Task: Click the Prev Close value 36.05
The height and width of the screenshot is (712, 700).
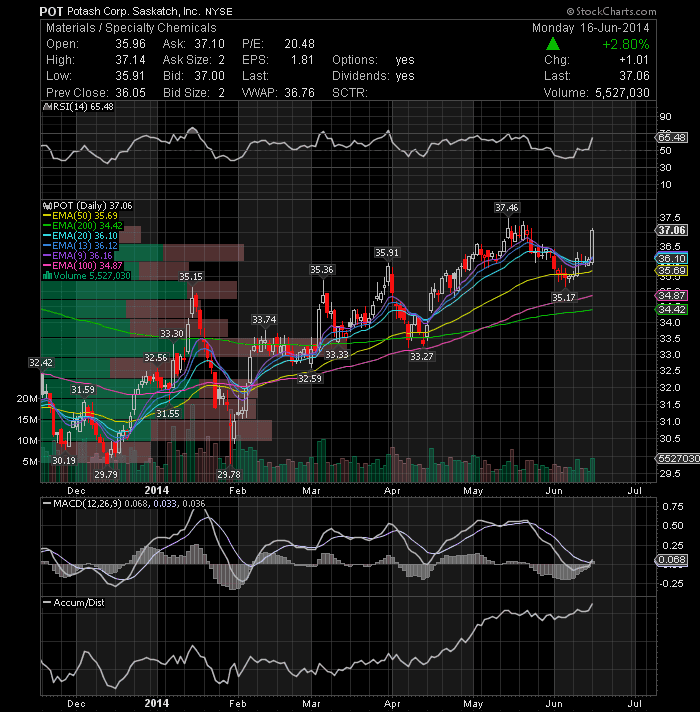Action: 130,93
